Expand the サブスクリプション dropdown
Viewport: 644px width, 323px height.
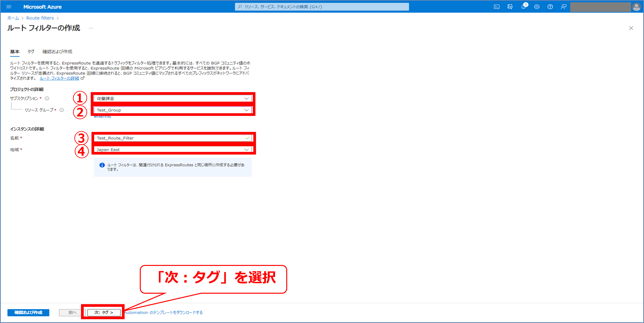coord(246,98)
